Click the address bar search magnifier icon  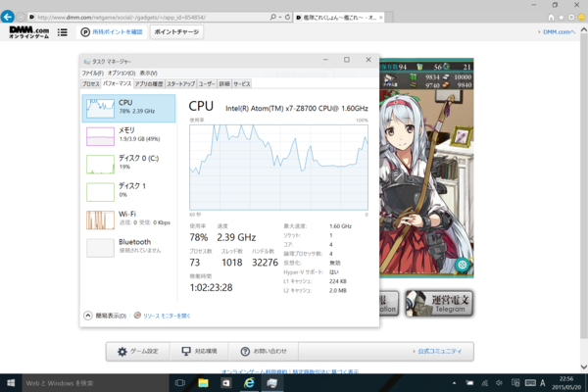click(x=273, y=18)
